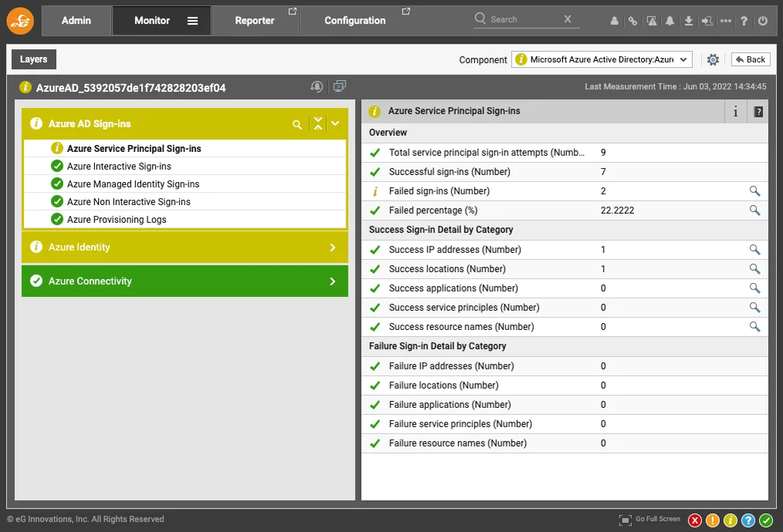Select Azure Interactive Sign-ins test

click(185, 167)
